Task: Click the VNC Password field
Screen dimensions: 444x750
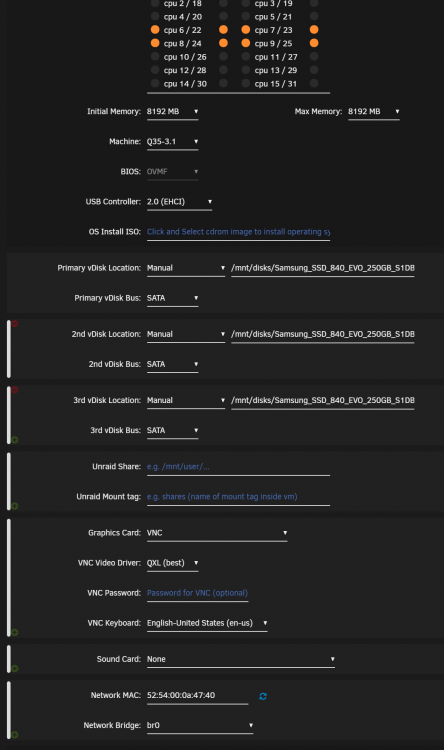Action: pos(197,593)
